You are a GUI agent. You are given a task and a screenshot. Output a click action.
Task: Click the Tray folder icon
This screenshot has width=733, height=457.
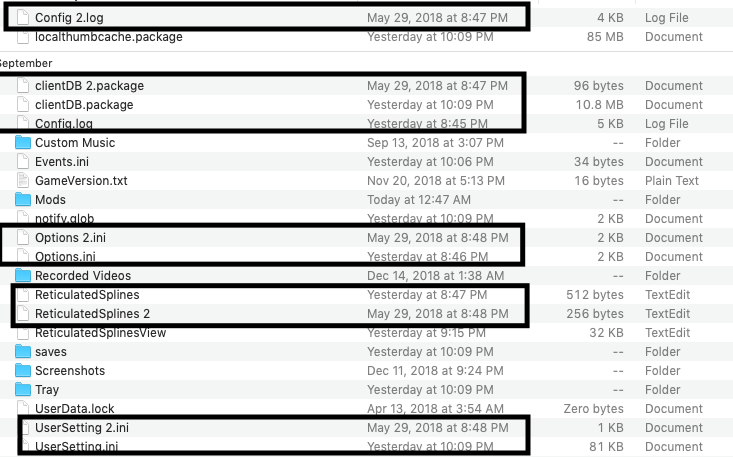click(23, 389)
